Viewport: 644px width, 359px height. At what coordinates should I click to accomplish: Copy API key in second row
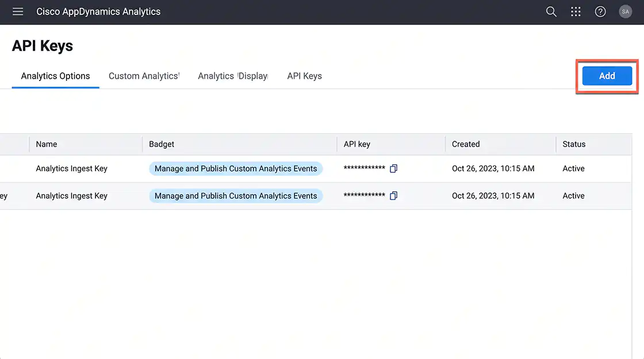click(x=393, y=196)
